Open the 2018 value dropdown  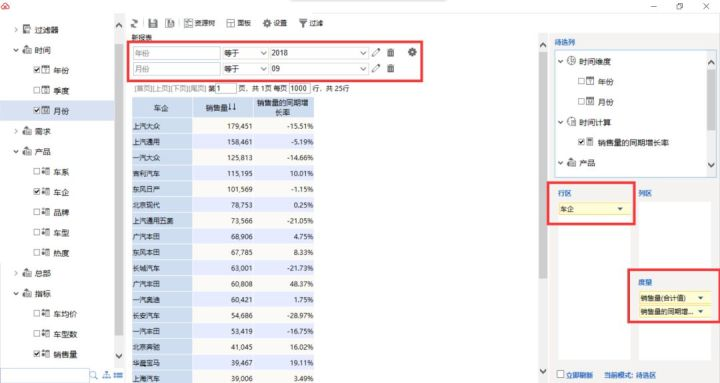pos(319,53)
